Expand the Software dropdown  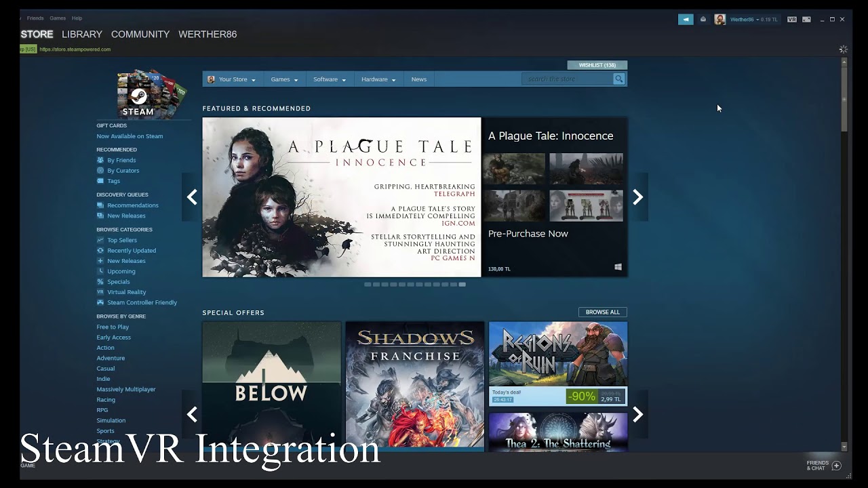330,79
